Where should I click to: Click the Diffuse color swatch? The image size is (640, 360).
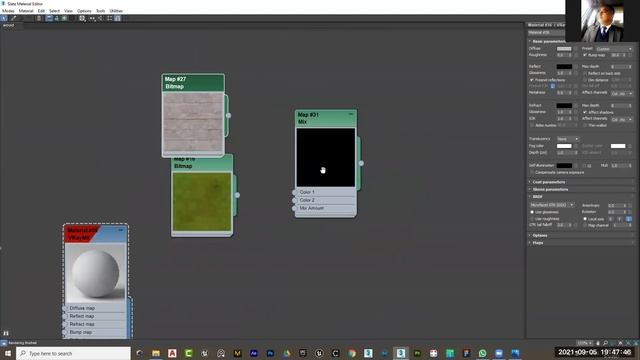(564, 49)
